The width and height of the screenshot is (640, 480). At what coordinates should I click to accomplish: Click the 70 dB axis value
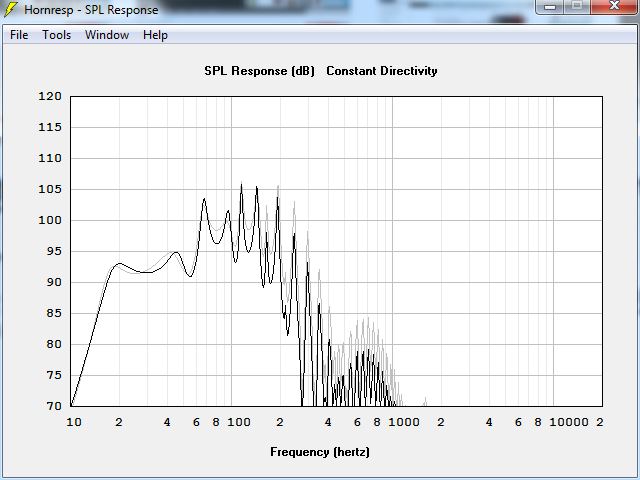click(x=53, y=407)
